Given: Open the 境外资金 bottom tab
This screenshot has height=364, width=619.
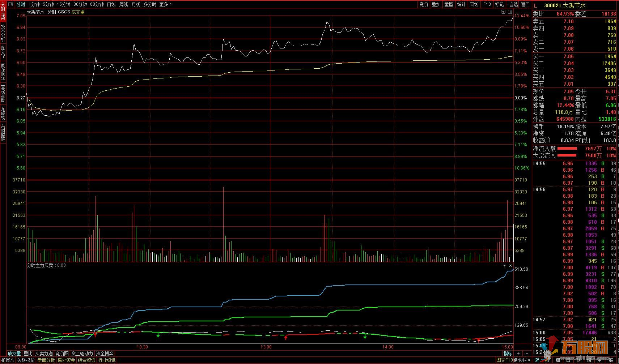Looking at the screenshot, I should pos(67,360).
